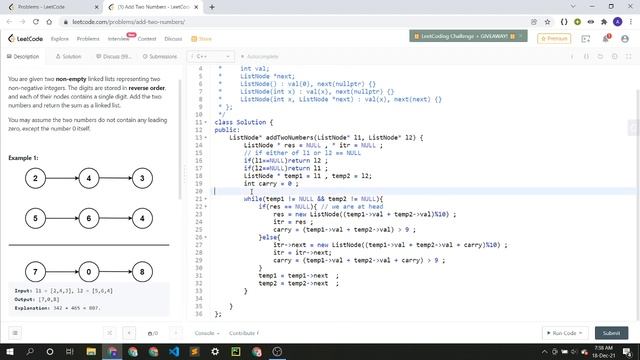Viewport: 640px width, 360px height.
Task: Open Sublime Text from taskbar
Action: pos(195,351)
